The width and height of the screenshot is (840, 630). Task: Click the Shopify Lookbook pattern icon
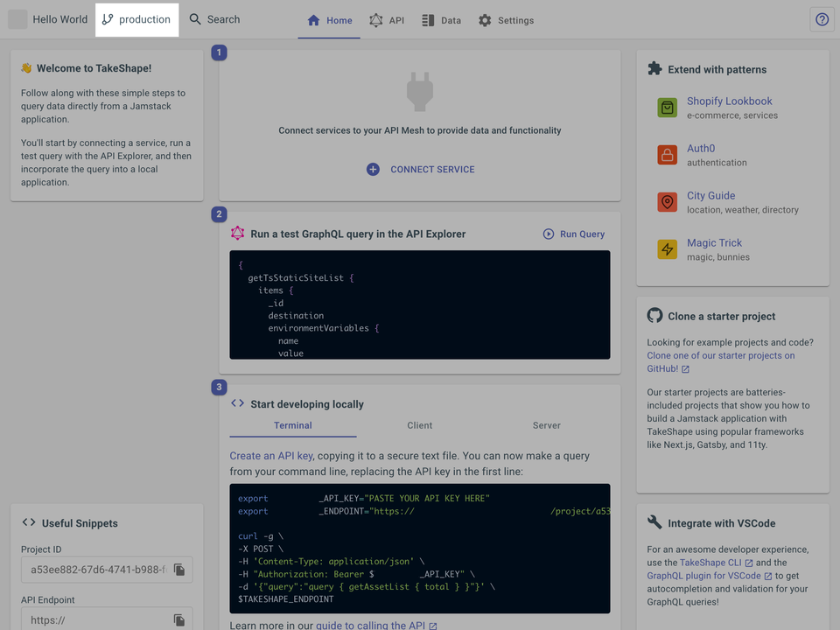pyautogui.click(x=668, y=108)
